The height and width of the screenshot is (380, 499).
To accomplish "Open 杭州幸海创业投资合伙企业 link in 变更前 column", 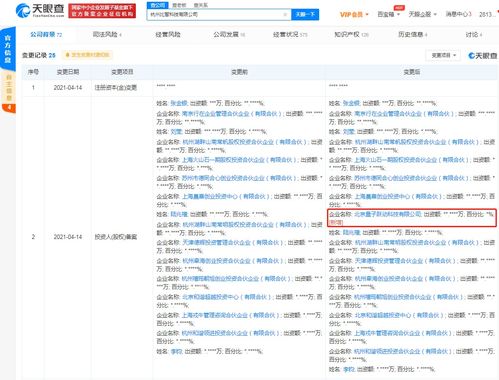I will (x=234, y=261).
